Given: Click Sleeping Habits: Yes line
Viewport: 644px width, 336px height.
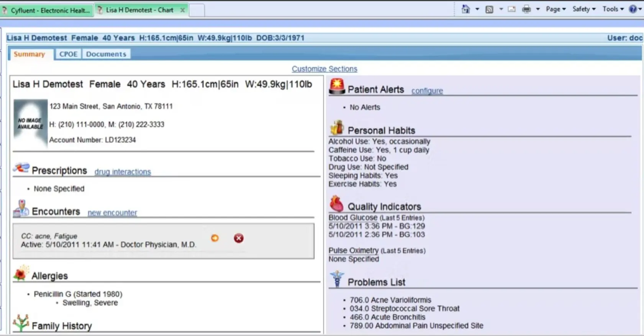Looking at the screenshot, I should (x=363, y=175).
